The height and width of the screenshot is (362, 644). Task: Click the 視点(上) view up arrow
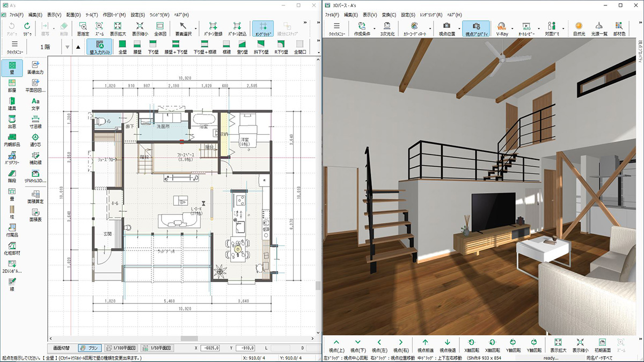pyautogui.click(x=336, y=345)
